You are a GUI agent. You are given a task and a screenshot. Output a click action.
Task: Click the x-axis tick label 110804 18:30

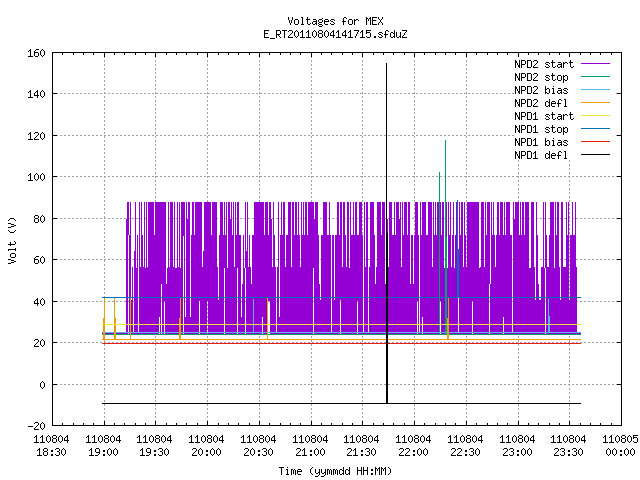pyautogui.click(x=51, y=446)
